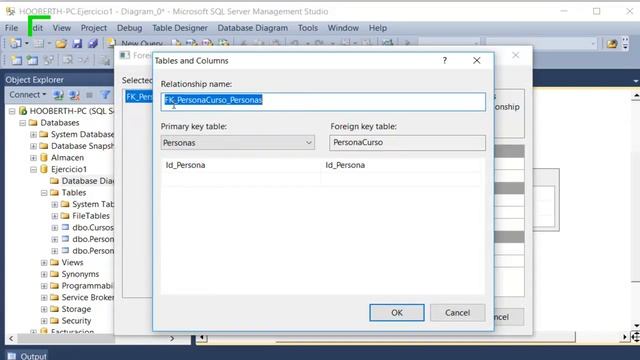The image size is (640, 360).
Task: Expand the Synonyms folder node
Action: pyautogui.click(x=44, y=274)
